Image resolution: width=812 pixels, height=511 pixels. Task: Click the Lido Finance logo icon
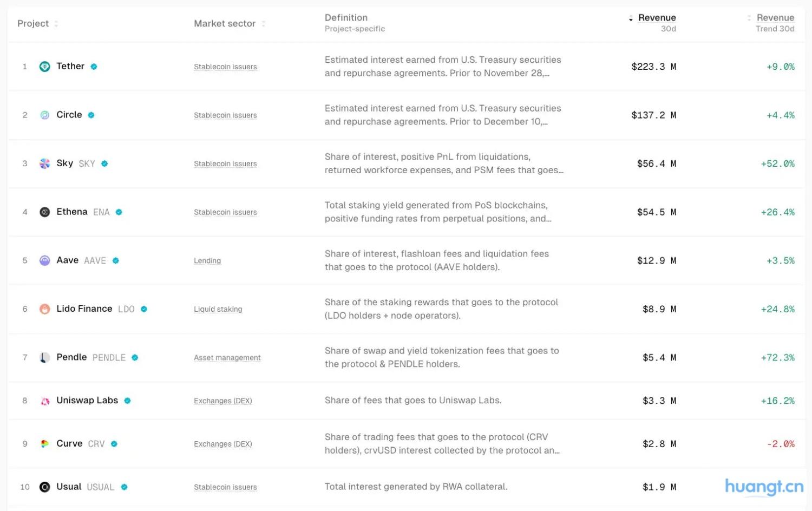coord(45,309)
